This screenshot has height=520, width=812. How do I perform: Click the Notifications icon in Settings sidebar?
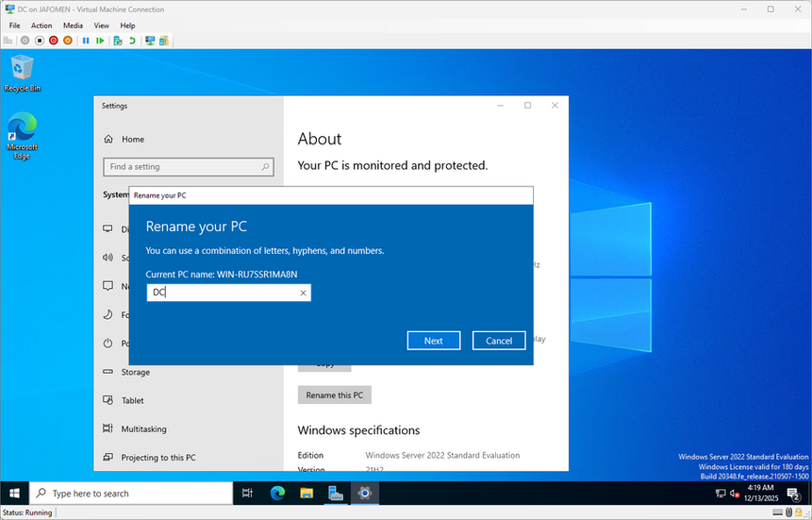click(108, 286)
